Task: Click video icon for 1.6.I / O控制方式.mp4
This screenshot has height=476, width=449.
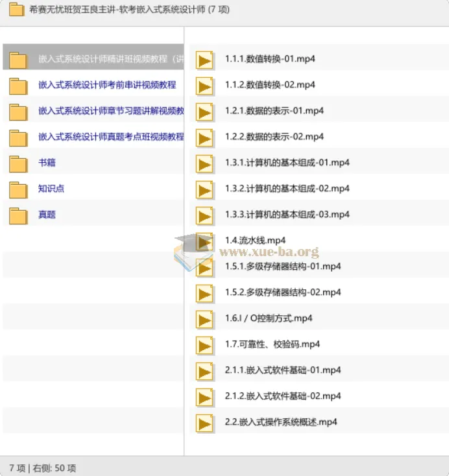Action: click(x=204, y=320)
